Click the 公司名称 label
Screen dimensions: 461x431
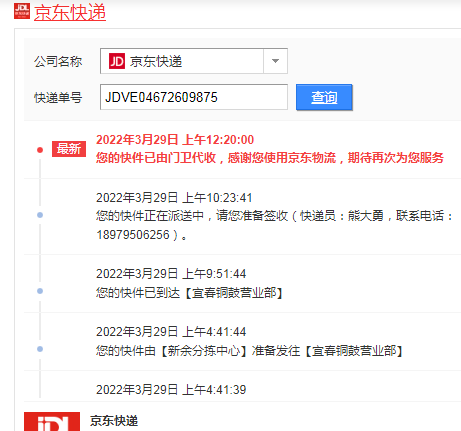pyautogui.click(x=58, y=61)
